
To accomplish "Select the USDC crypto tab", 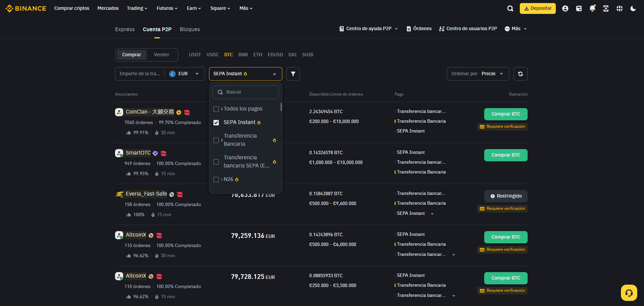I will [x=212, y=55].
